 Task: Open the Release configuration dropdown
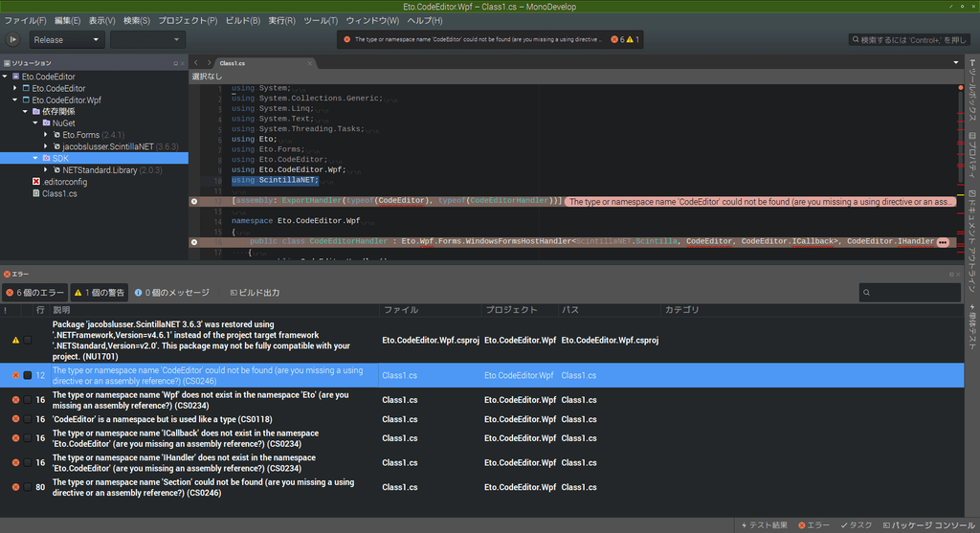pos(66,40)
